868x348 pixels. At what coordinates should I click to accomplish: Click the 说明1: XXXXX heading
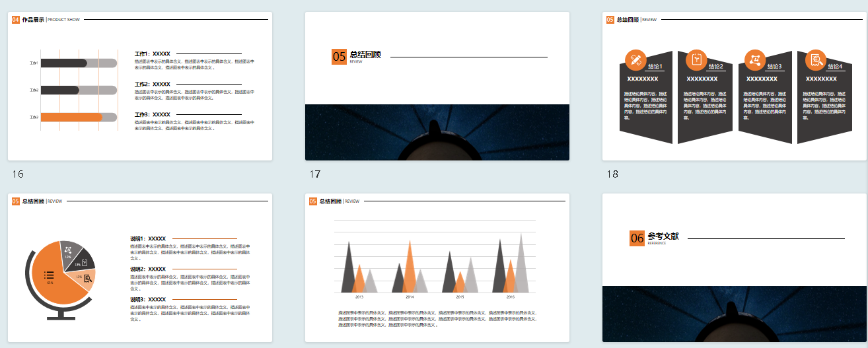148,239
